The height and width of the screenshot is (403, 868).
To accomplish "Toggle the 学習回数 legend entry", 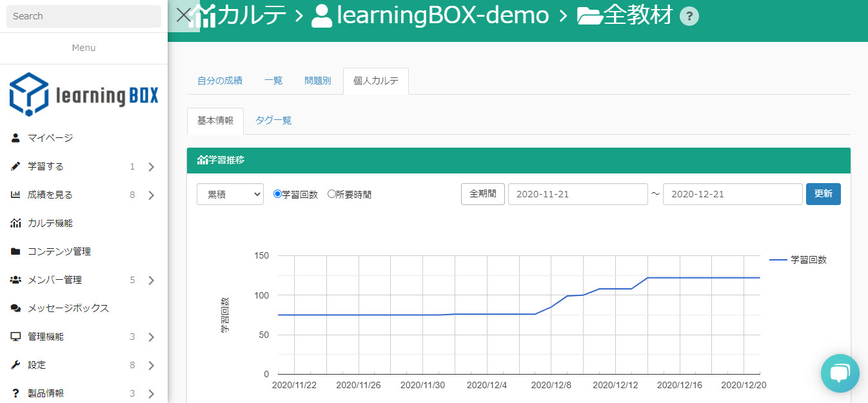I will [798, 260].
